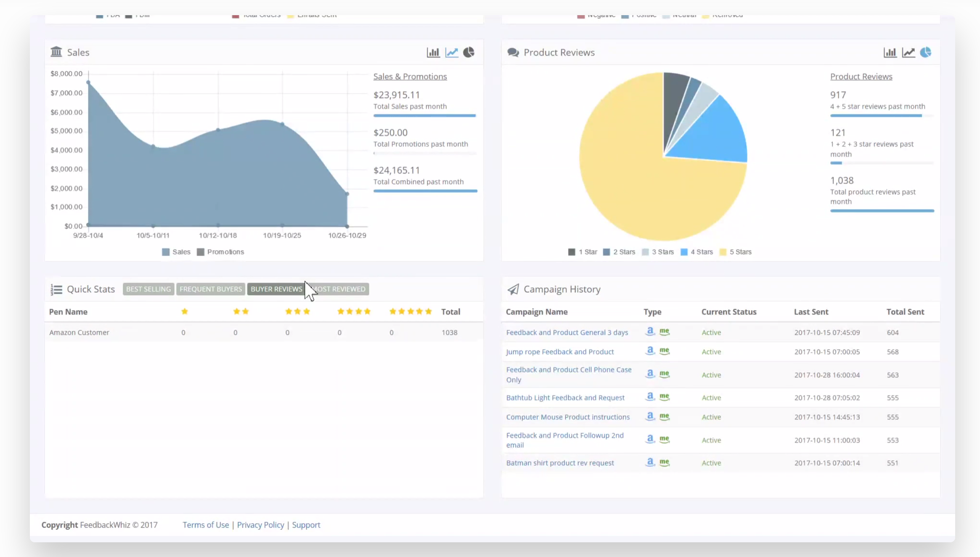The width and height of the screenshot is (980, 557).
Task: Switch Sales chart to line view
Action: coord(451,52)
